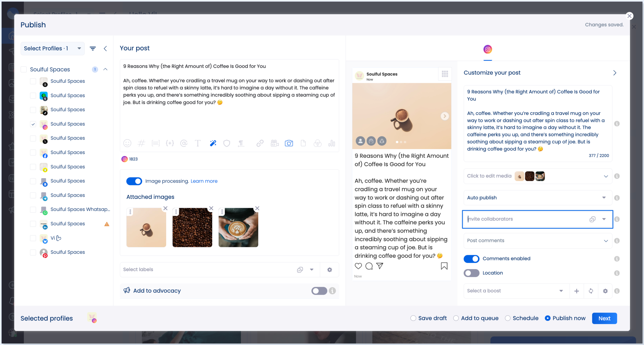The height and width of the screenshot is (345, 644).
Task: Disable the Image processing toggle
Action: point(134,181)
